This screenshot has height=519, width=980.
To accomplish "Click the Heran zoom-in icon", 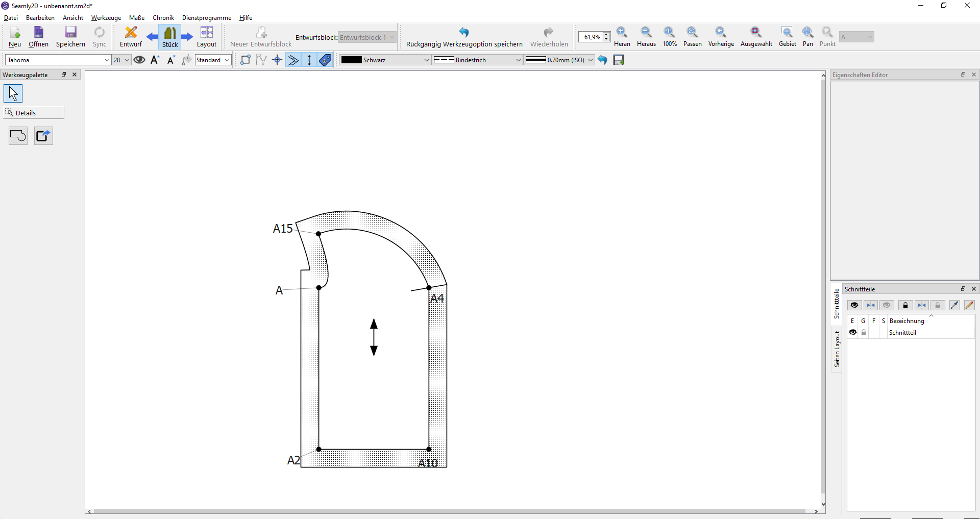I will pyautogui.click(x=622, y=37).
